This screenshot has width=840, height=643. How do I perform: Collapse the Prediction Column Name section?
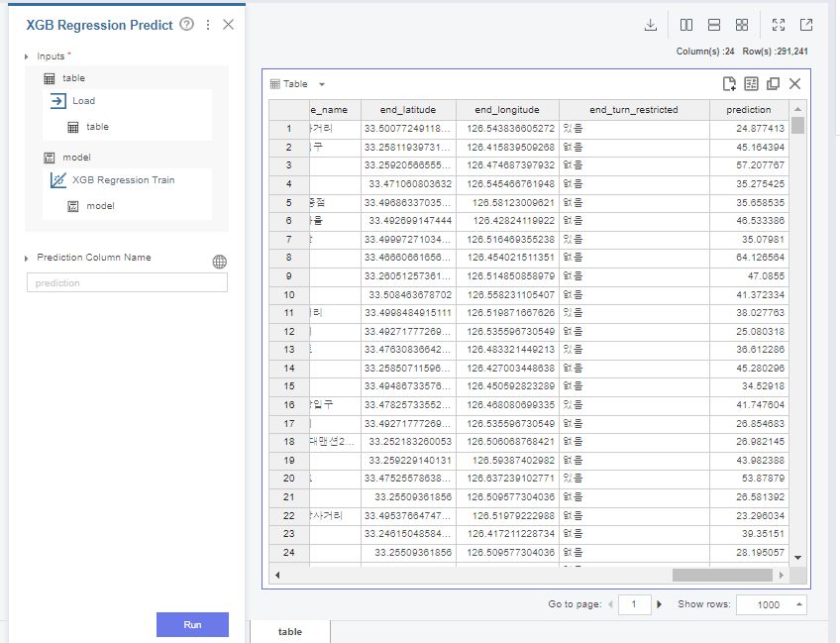[26, 259]
